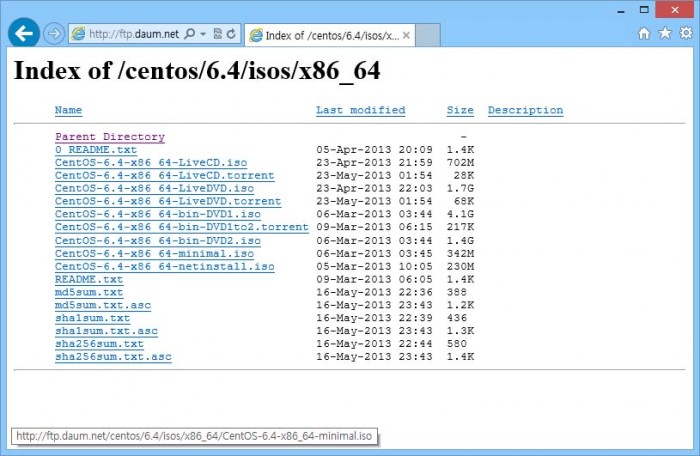This screenshot has width=700, height=456.
Task: Maximize the browser window
Action: pos(644,9)
